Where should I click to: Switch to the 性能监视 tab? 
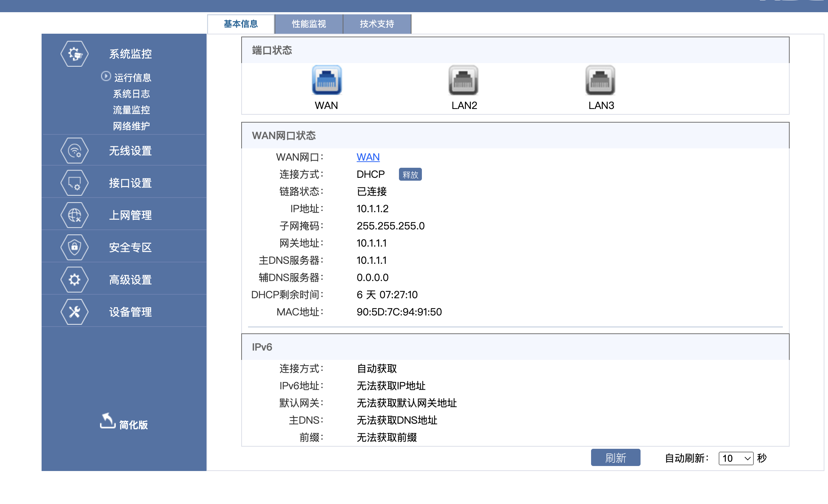[309, 24]
